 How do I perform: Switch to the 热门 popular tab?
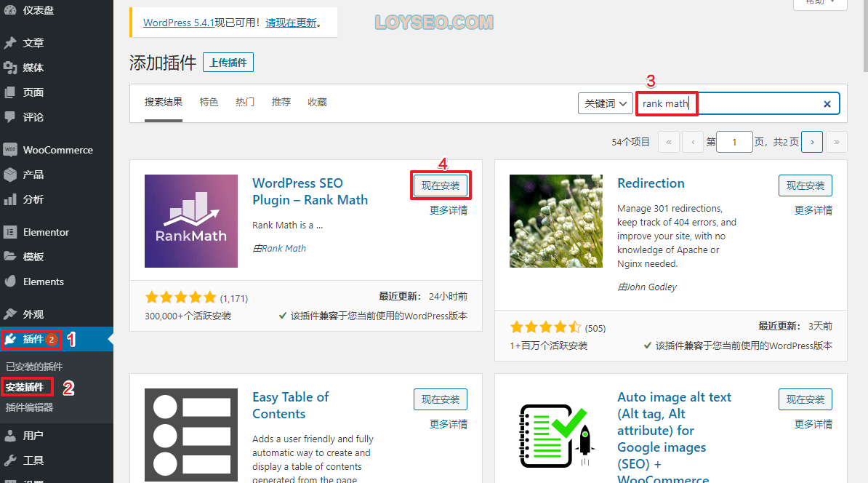pyautogui.click(x=245, y=102)
